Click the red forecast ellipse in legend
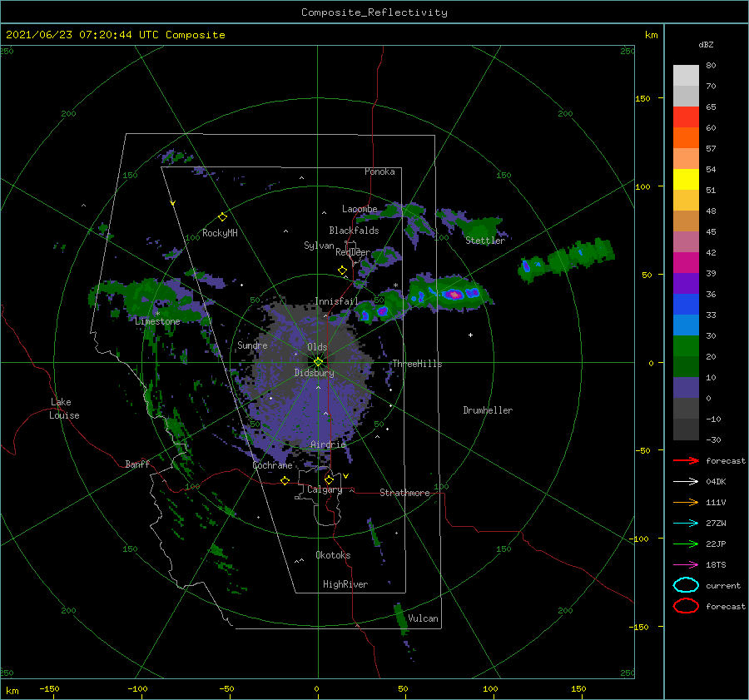The width and height of the screenshot is (749, 700). [686, 606]
